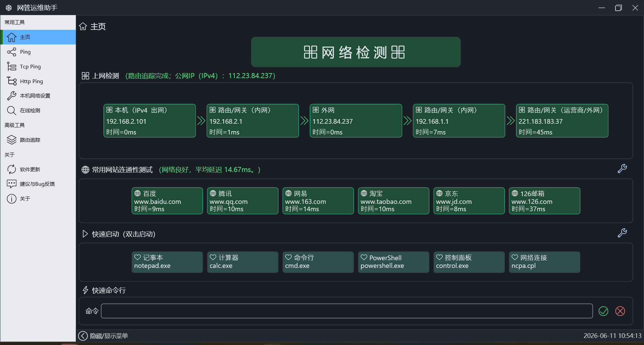Viewport: 644px width, 345px height.
Task: Select the 运营商/外网 221.183.183.37 card
Action: click(562, 121)
